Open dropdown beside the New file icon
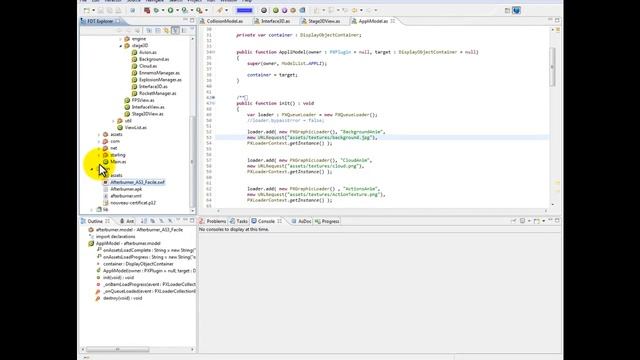Image resolution: width=640 pixels, height=360 pixels. pyautogui.click(x=93, y=11)
